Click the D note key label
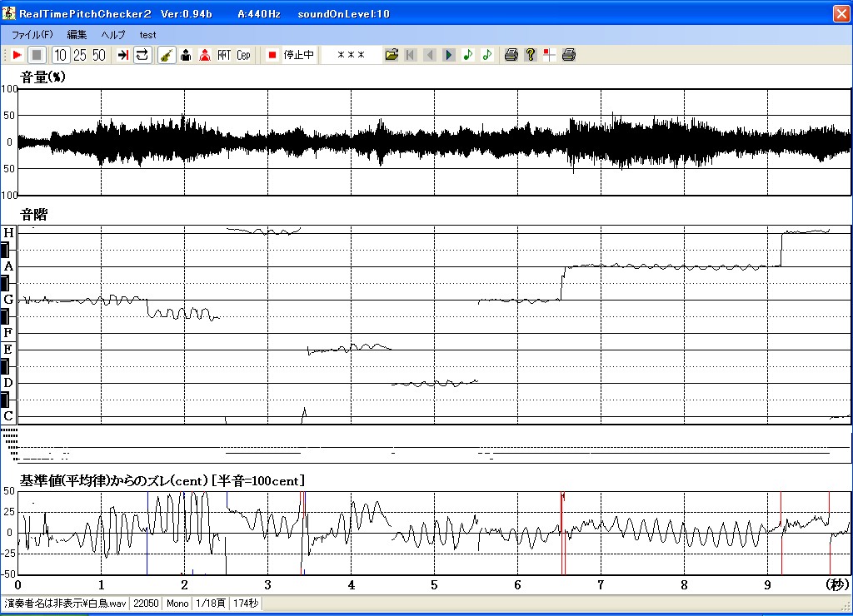 coord(8,383)
